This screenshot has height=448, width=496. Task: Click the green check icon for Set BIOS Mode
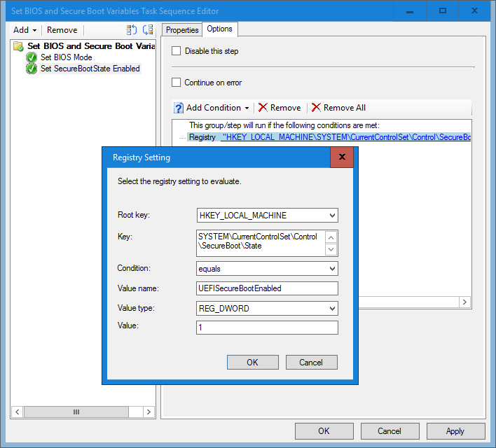pyautogui.click(x=32, y=57)
